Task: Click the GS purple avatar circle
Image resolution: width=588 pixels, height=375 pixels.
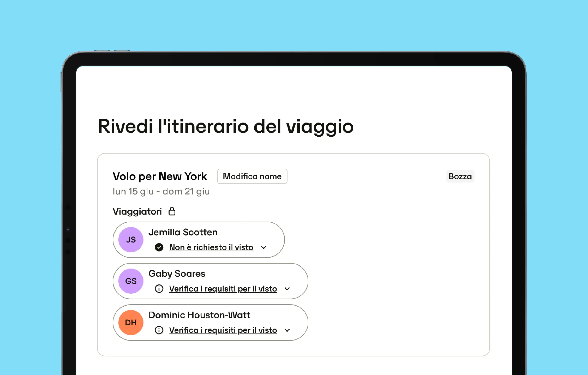Action: tap(131, 281)
